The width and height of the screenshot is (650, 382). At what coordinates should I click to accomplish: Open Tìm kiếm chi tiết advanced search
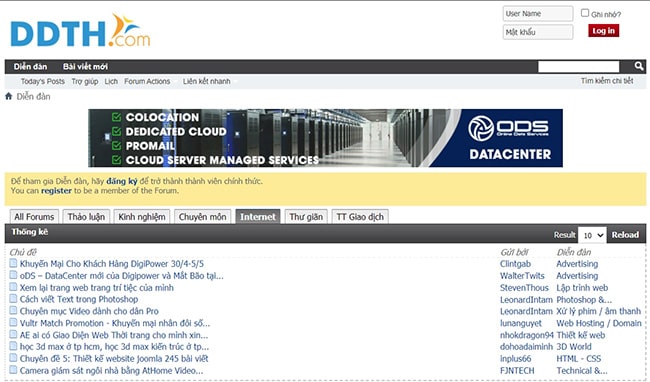tap(607, 81)
